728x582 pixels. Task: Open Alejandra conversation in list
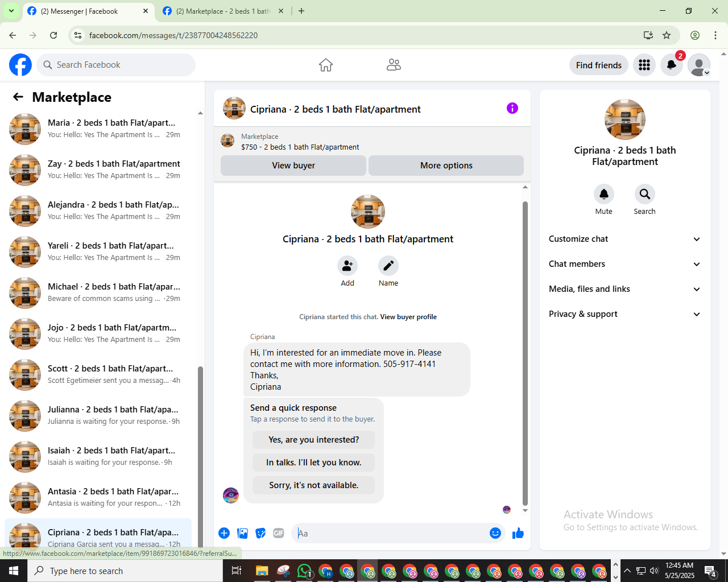(x=98, y=211)
